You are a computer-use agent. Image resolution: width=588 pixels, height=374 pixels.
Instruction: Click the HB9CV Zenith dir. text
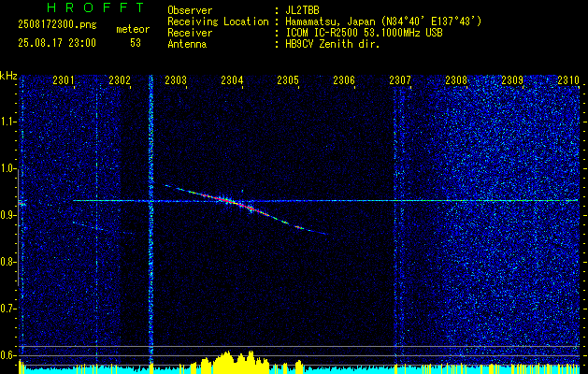pos(333,44)
